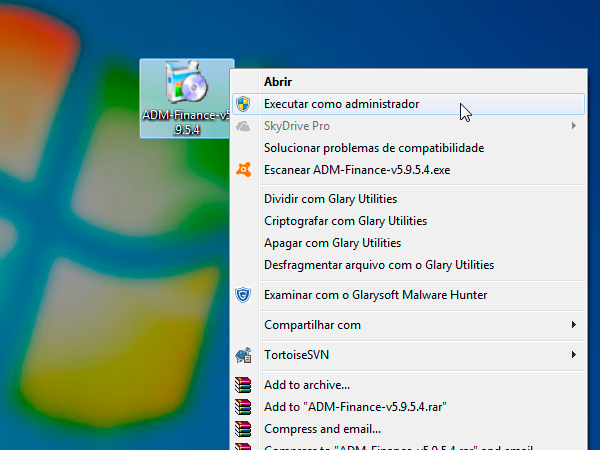Click the WinRAR icon beside Add to archive
The image size is (600, 450).
(x=243, y=385)
